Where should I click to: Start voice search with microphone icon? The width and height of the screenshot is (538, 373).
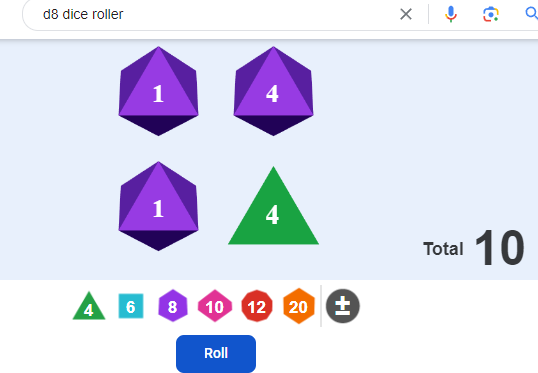coord(451,14)
